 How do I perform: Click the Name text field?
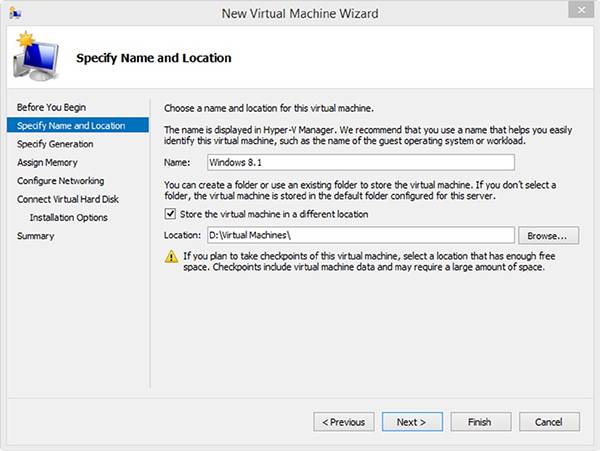pyautogui.click(x=359, y=162)
